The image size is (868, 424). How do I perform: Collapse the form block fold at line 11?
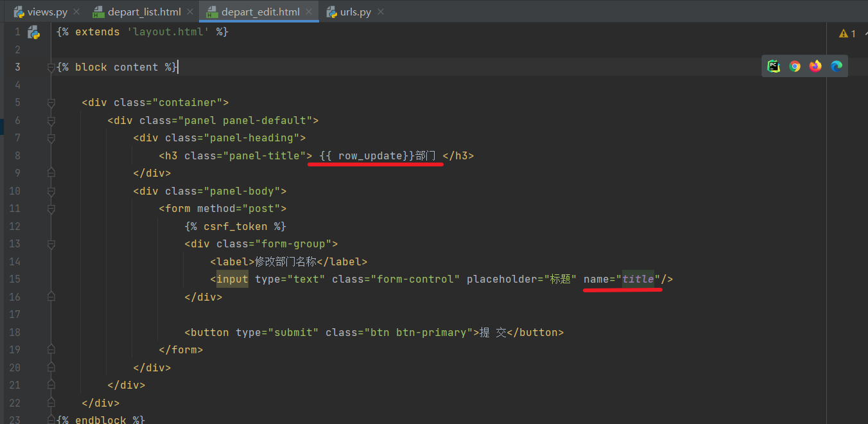pyautogui.click(x=51, y=208)
